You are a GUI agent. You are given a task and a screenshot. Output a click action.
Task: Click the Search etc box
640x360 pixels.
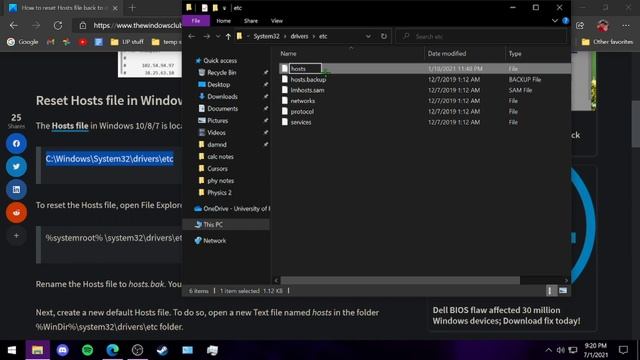482,36
